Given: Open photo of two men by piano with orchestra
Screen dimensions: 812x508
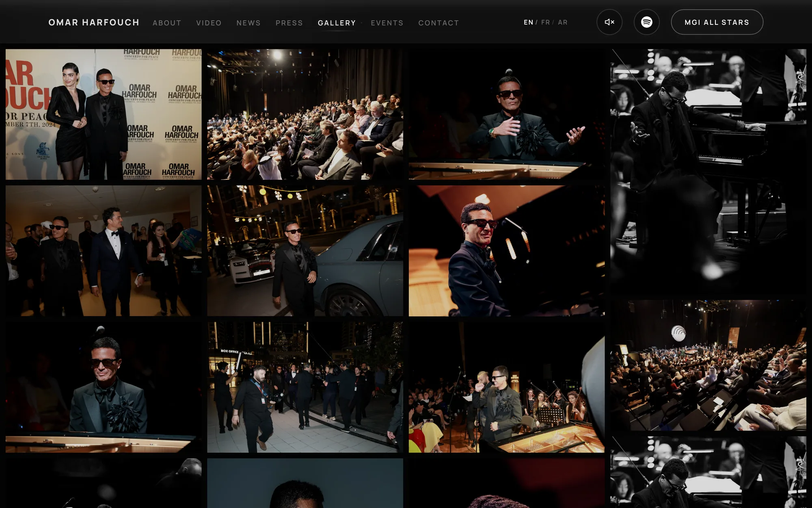Looking at the screenshot, I should coord(507,387).
